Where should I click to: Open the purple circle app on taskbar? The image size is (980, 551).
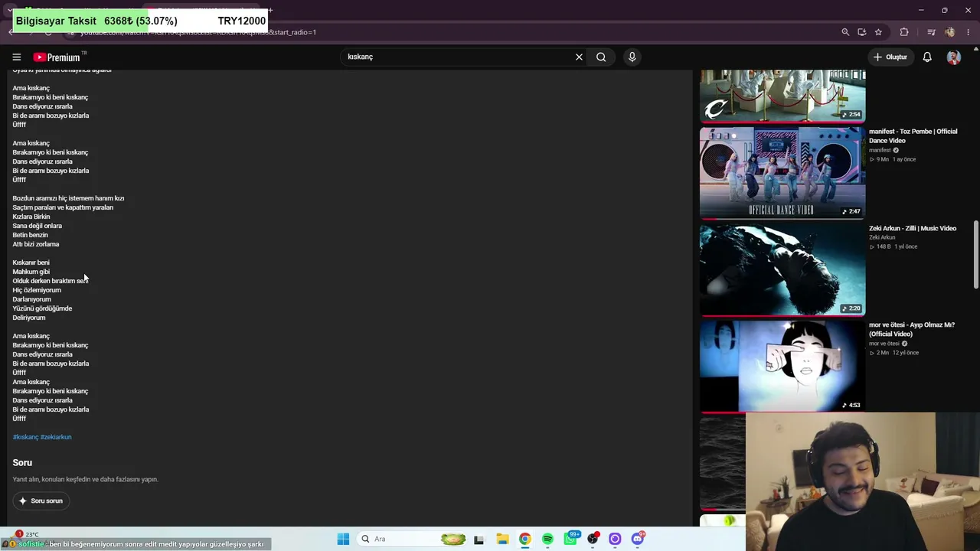[x=615, y=539]
